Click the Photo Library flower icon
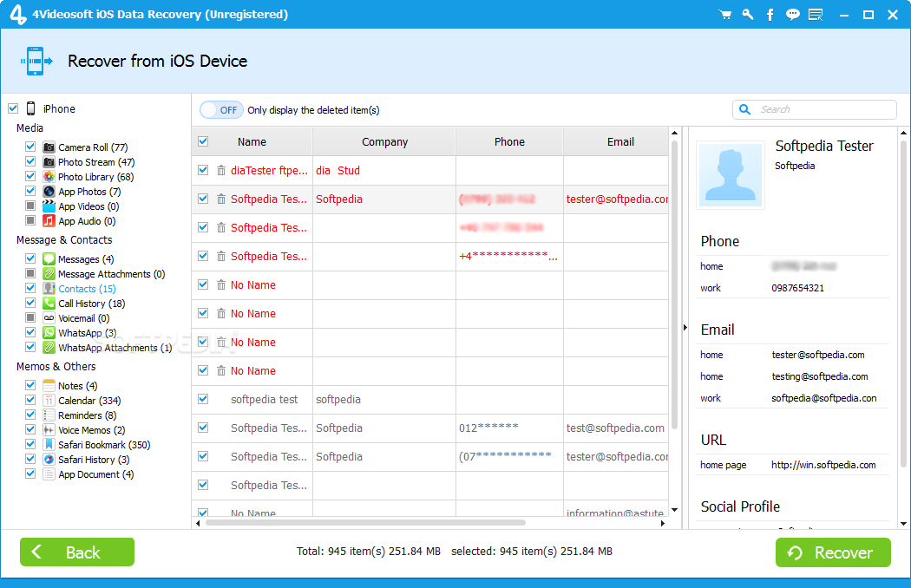The height and width of the screenshot is (588, 911). click(x=49, y=177)
